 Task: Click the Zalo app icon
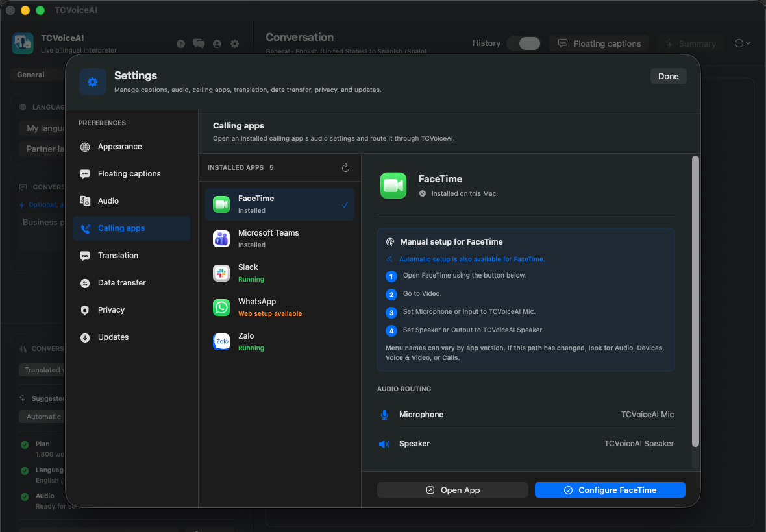click(x=221, y=342)
